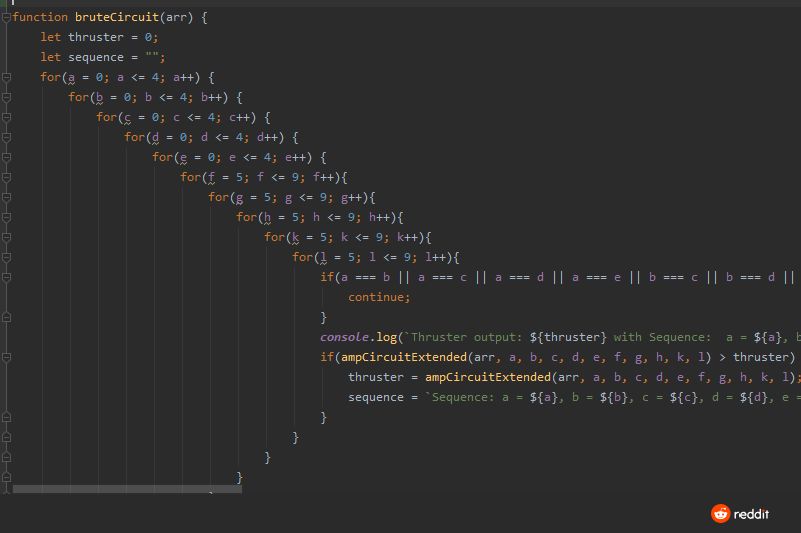
Task: Click fold-end marker below the sequence assignment
Action: tap(6, 418)
